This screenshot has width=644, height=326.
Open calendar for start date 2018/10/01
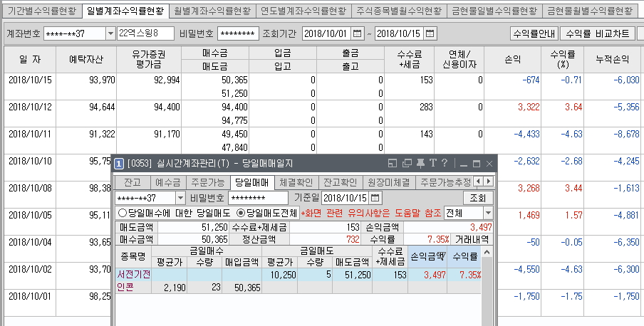tap(358, 33)
